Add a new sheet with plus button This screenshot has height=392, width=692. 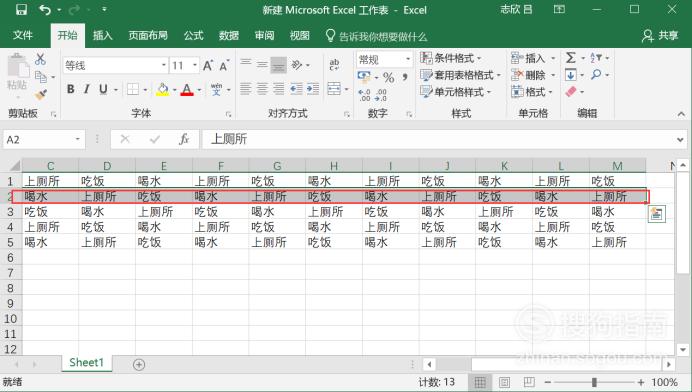tap(139, 365)
